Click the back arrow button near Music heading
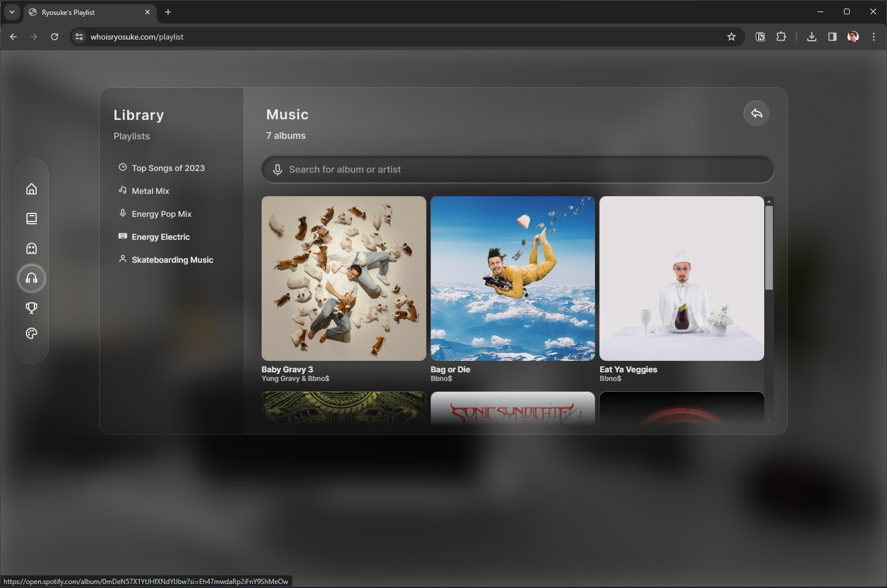Viewport: 887px width, 588px height. (756, 113)
